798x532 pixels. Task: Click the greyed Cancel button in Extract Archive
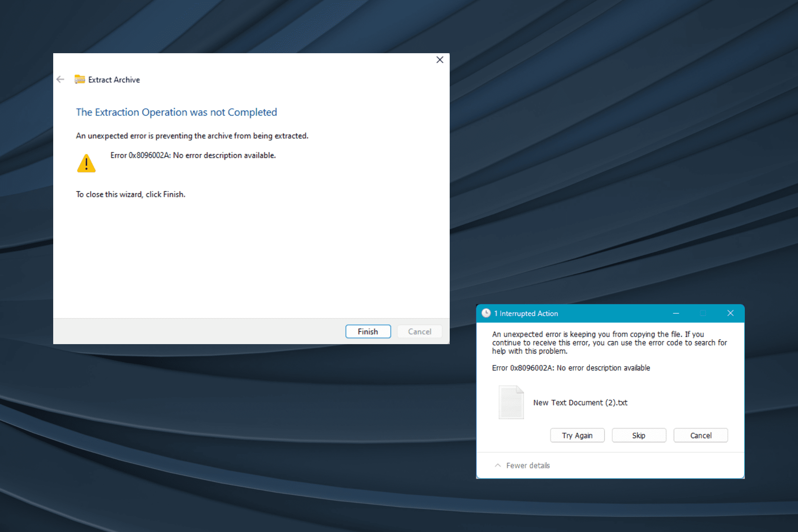(x=419, y=332)
